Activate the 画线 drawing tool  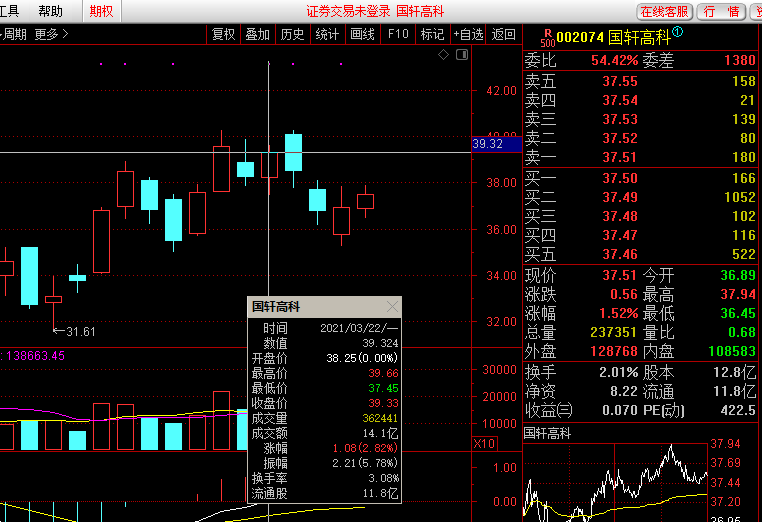363,35
